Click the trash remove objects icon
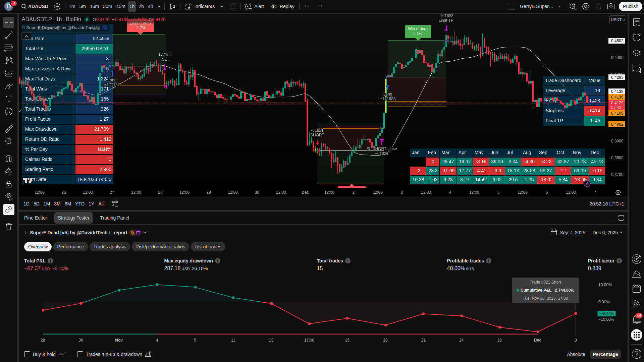 click(9, 227)
